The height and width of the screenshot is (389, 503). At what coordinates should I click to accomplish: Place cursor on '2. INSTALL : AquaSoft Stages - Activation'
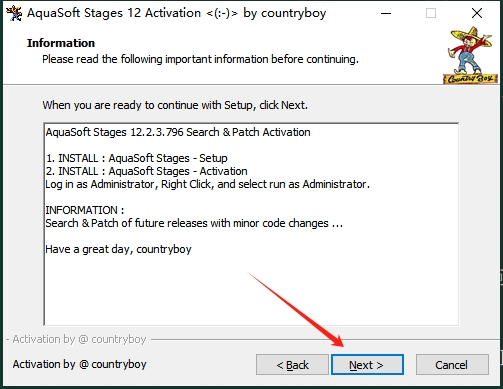pyautogui.click(x=147, y=171)
